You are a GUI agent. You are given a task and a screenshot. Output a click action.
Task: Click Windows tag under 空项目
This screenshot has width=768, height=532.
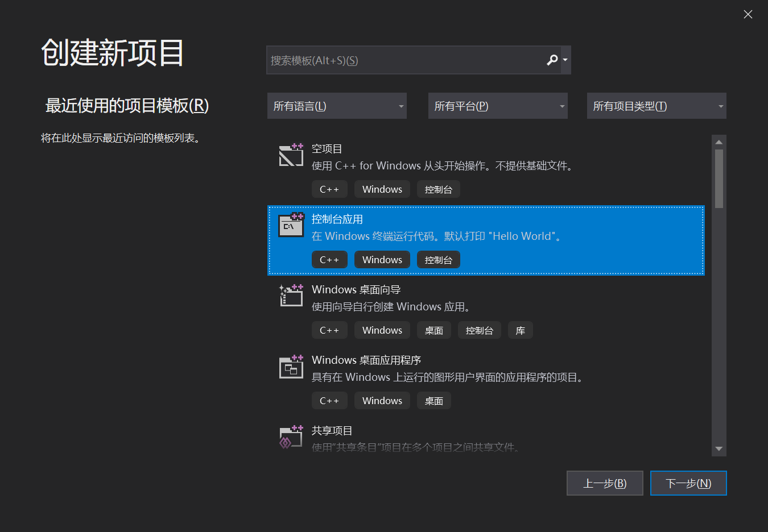click(382, 189)
